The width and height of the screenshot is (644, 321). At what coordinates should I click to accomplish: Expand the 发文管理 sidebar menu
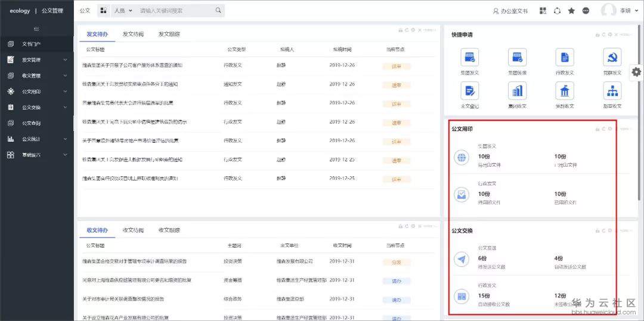point(66,60)
